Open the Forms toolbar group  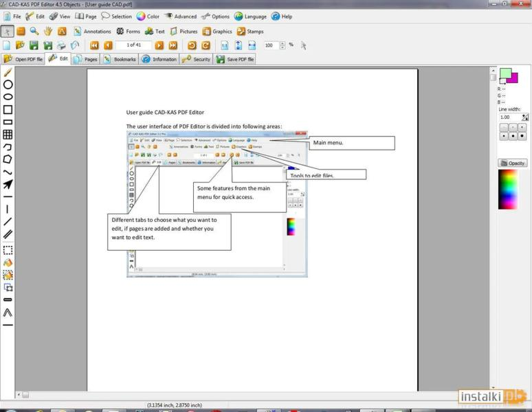tap(129, 31)
